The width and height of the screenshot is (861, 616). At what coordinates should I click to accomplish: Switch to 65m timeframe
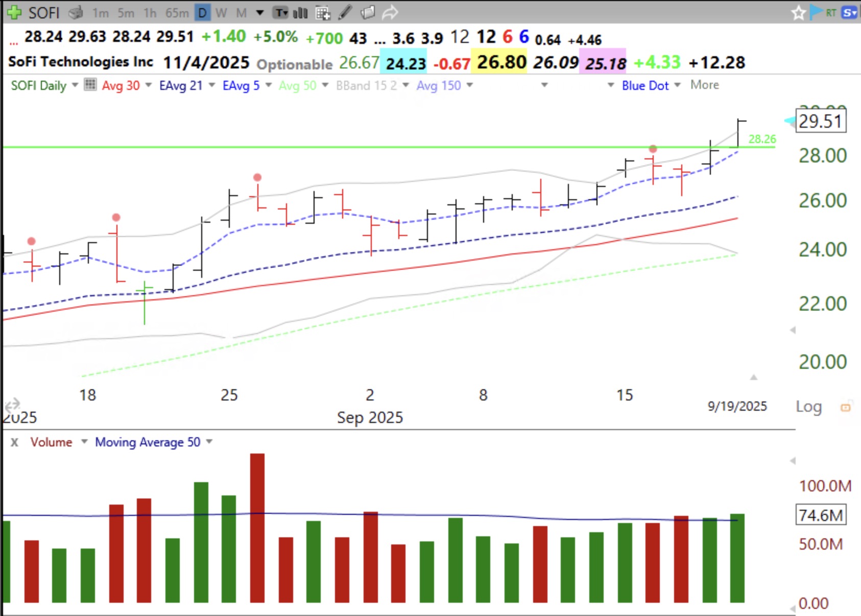(177, 13)
